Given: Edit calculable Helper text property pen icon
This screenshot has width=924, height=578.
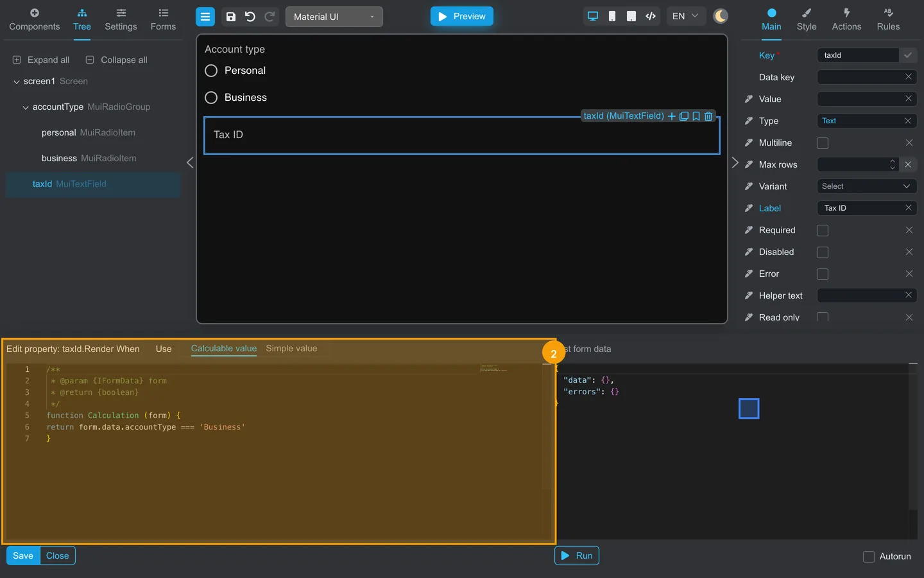Looking at the screenshot, I should point(749,295).
